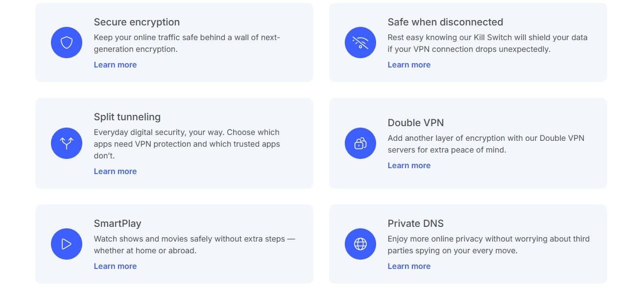Viewport: 644px width, 287px height.
Task: Click Learn more for Private DNS
Action: click(x=409, y=266)
